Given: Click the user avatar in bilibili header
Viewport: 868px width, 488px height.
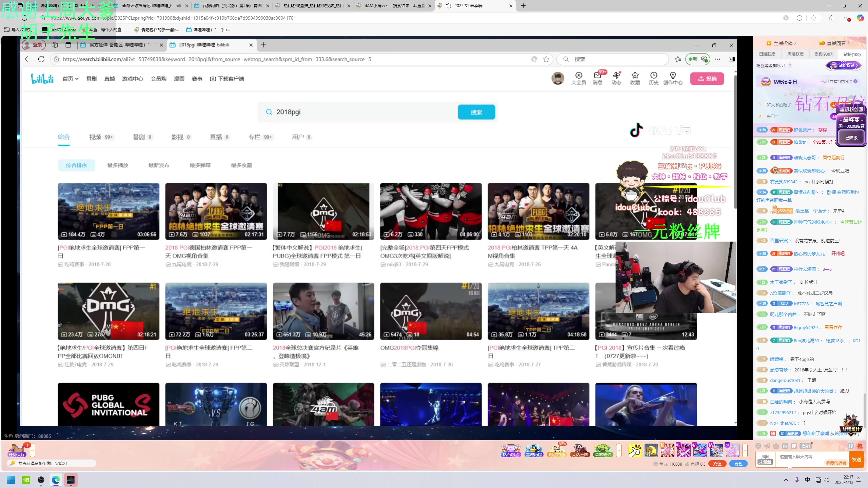Looking at the screenshot, I should click(x=558, y=78).
